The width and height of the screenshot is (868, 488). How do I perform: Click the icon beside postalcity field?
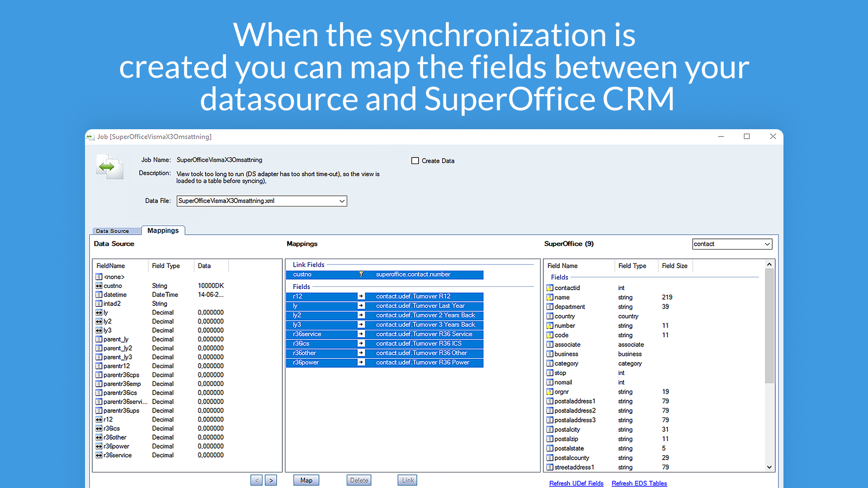click(550, 430)
